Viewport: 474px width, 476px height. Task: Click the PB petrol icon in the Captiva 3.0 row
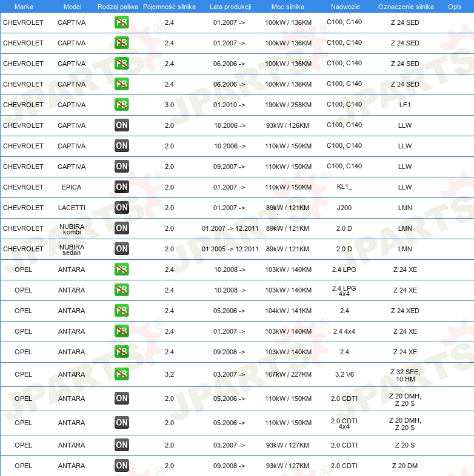point(122,105)
